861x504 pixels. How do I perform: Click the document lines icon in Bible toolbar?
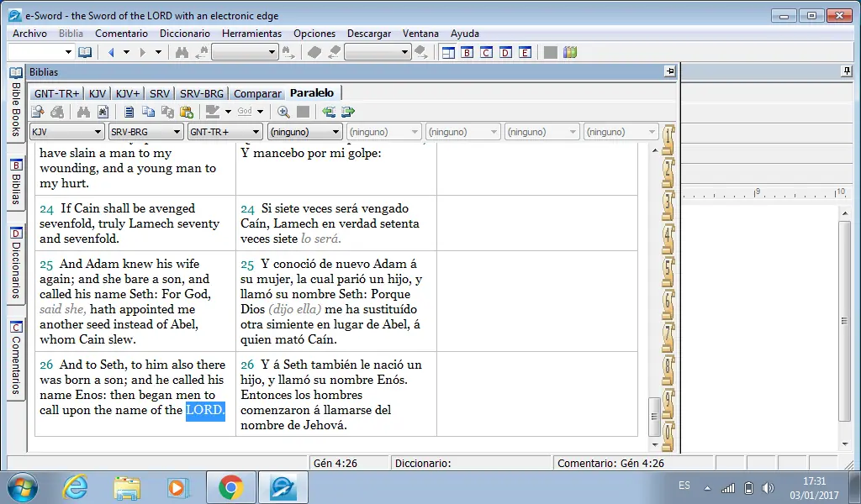(129, 112)
